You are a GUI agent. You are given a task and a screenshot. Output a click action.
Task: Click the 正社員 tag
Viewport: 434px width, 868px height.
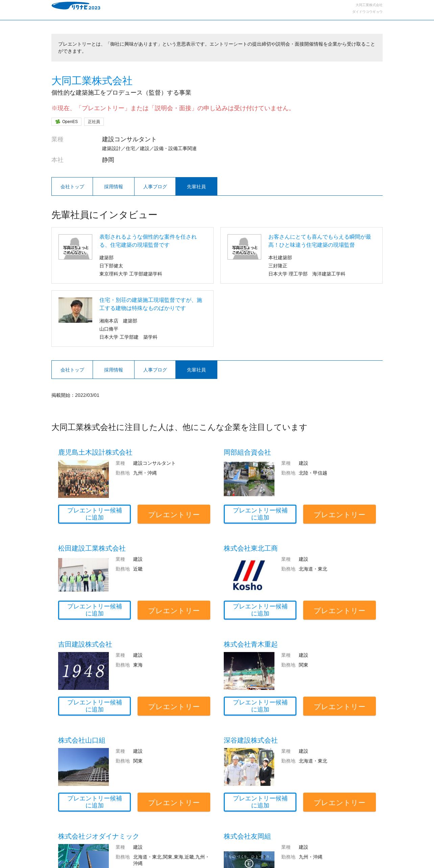click(94, 122)
